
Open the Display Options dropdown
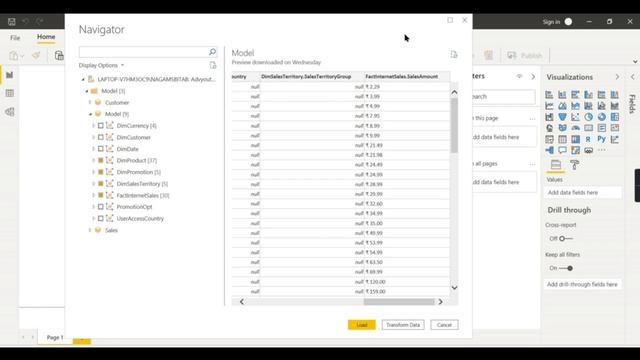(101, 65)
